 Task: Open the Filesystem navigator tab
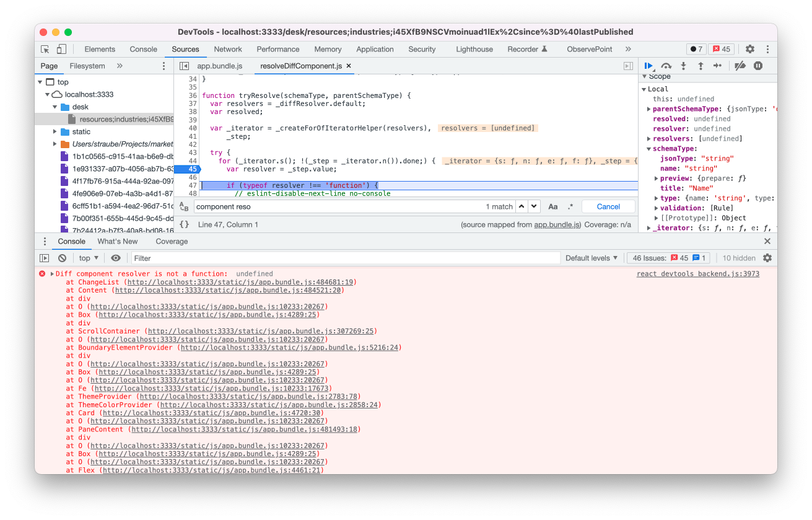(87, 66)
